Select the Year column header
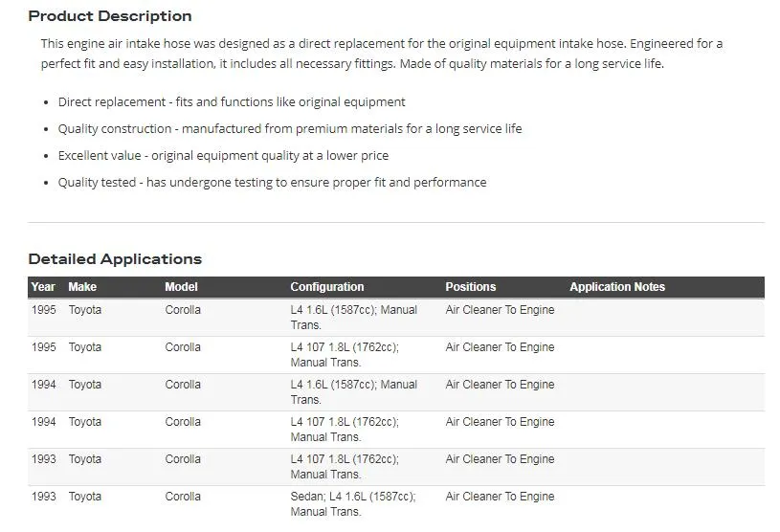780x532 pixels. (43, 287)
